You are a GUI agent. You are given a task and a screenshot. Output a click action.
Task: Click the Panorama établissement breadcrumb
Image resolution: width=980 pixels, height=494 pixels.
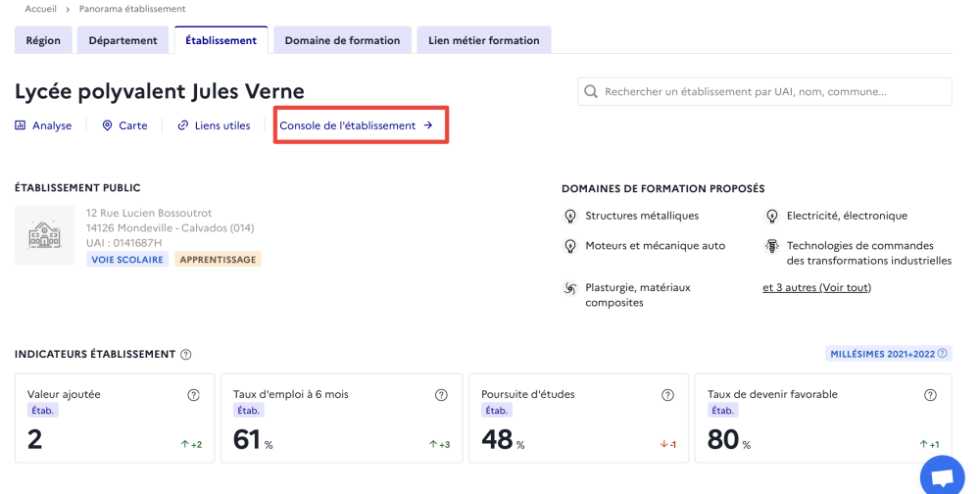tap(132, 9)
